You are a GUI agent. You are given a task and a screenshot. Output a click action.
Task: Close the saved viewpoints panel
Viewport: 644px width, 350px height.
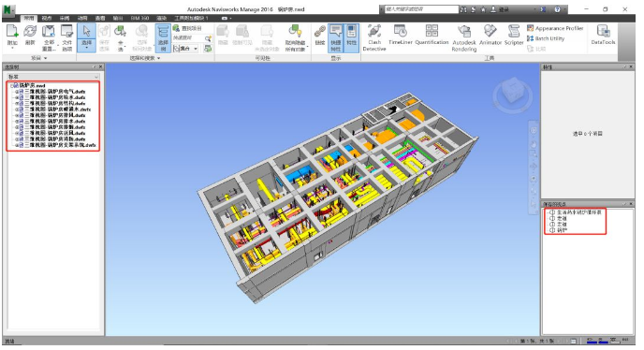pos(631,204)
